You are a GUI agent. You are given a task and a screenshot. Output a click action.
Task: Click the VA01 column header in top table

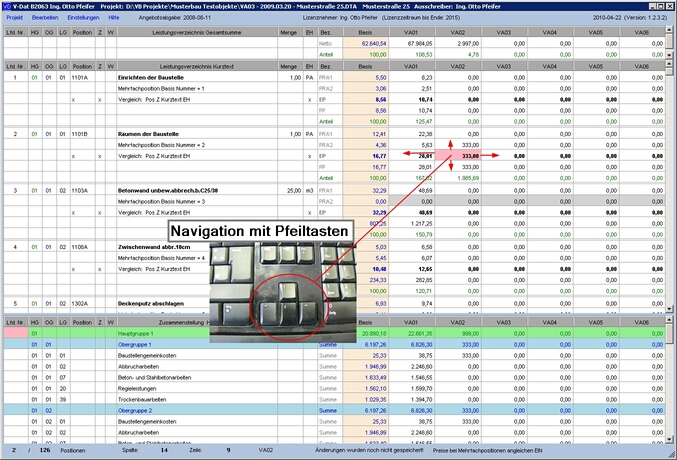410,32
